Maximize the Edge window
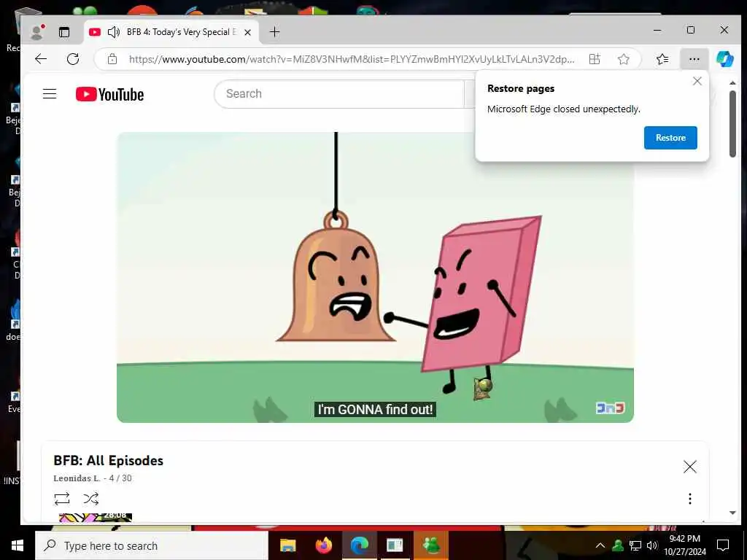747x560 pixels. point(691,31)
